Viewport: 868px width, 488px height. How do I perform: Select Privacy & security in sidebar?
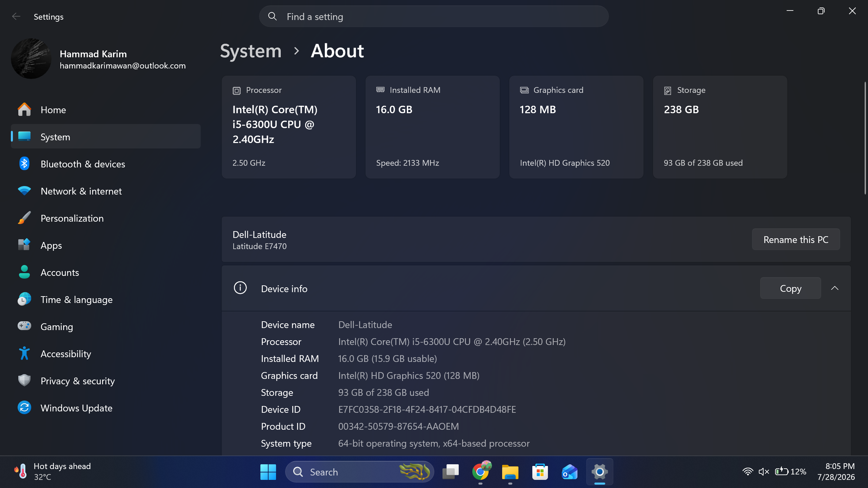pos(106,381)
